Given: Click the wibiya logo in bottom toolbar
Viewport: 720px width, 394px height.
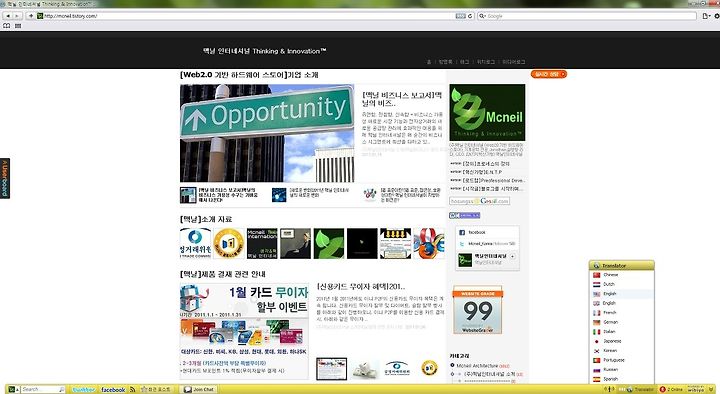Looking at the screenshot, I should [695, 389].
